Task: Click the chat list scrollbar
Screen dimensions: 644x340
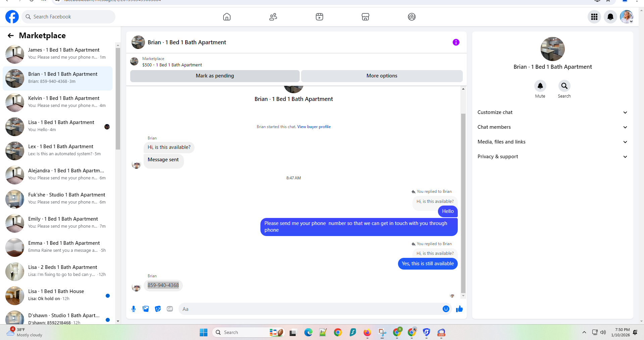Action: click(x=118, y=99)
